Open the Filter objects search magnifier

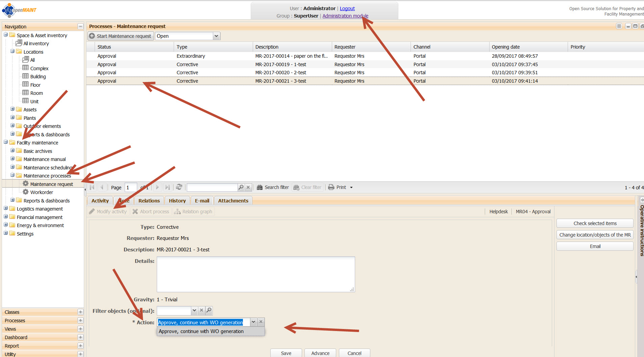tap(209, 310)
